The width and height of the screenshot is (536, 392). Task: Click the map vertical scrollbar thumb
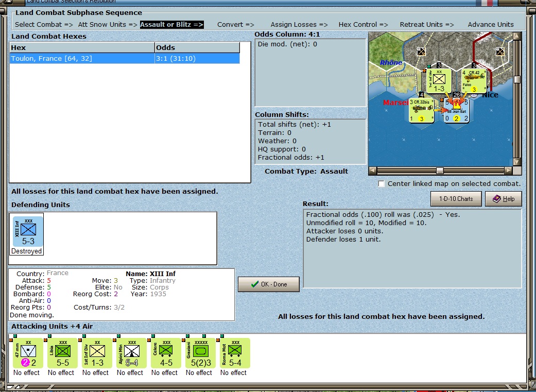[x=517, y=80]
